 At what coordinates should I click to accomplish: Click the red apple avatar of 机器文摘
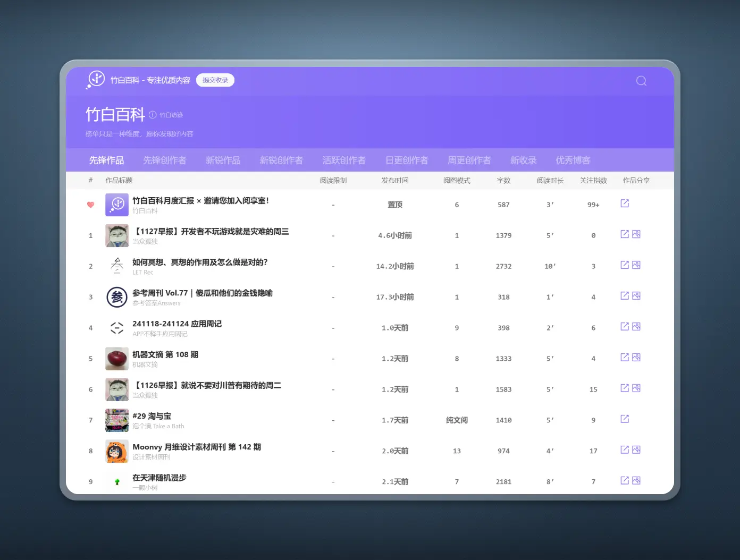[117, 359]
